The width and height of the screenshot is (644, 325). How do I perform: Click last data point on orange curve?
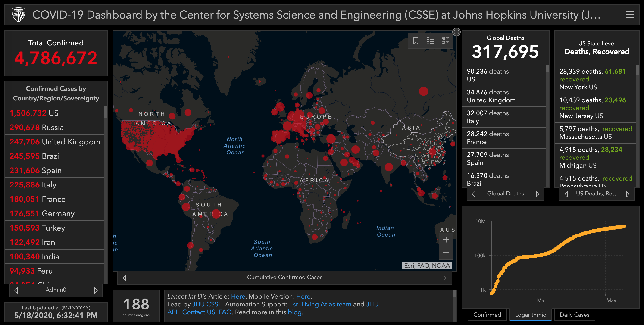click(x=624, y=226)
